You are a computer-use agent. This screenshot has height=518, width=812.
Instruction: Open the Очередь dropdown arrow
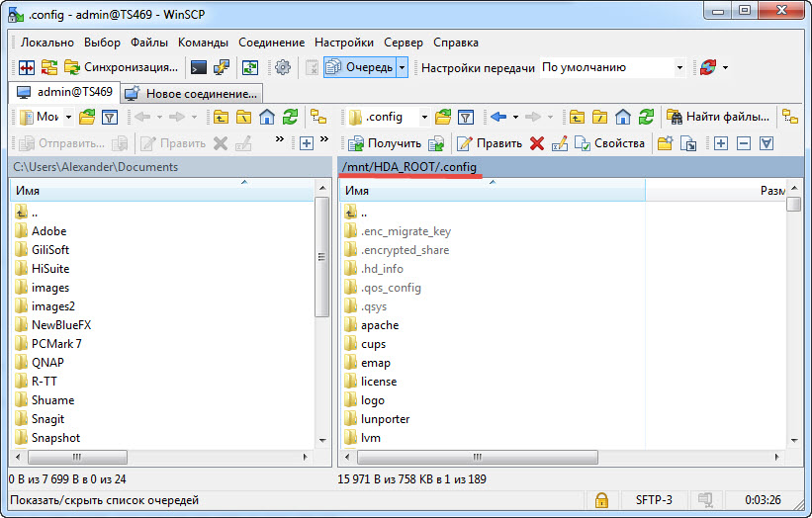point(403,67)
